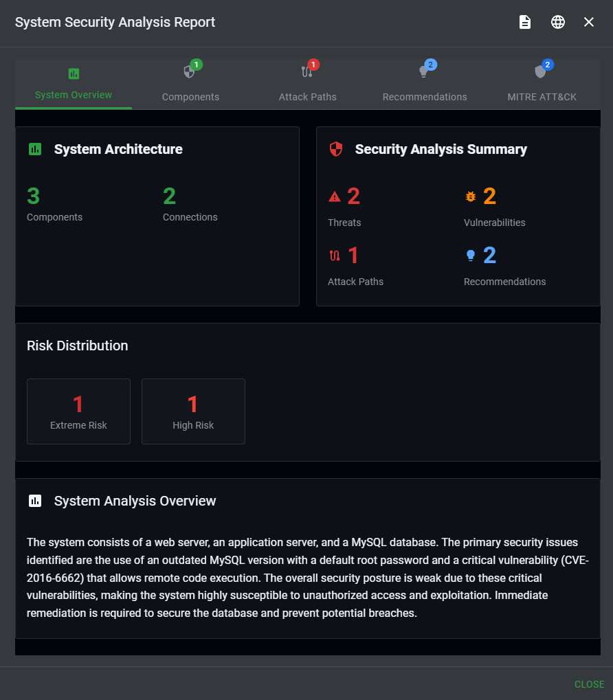The image size is (613, 700).
Task: Click the green 3 Components count
Action: click(34, 196)
